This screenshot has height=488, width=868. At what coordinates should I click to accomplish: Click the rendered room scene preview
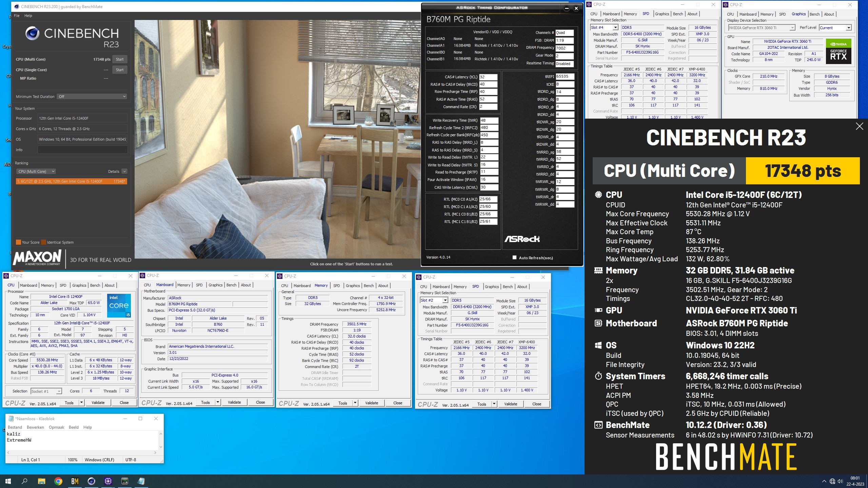point(277,139)
